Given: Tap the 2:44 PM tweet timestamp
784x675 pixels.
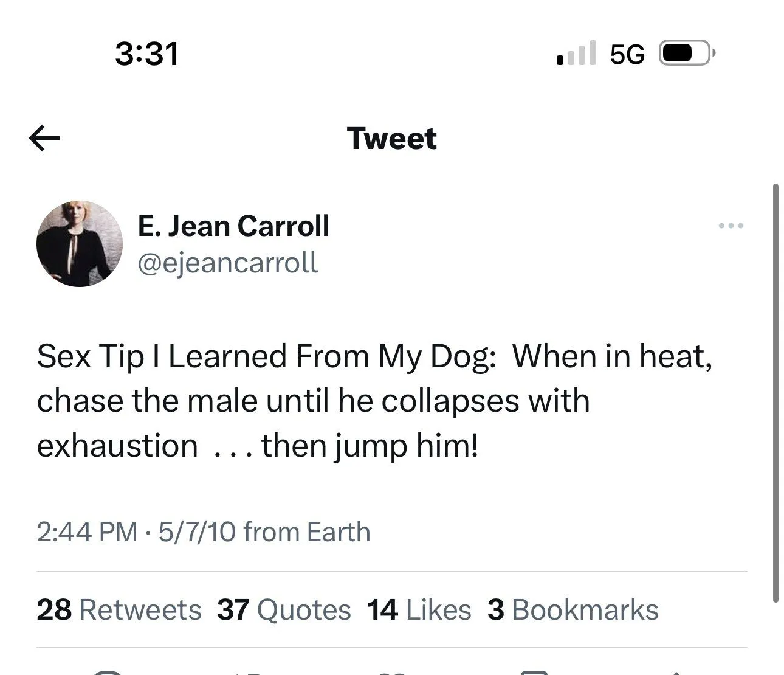Looking at the screenshot, I should [88, 532].
